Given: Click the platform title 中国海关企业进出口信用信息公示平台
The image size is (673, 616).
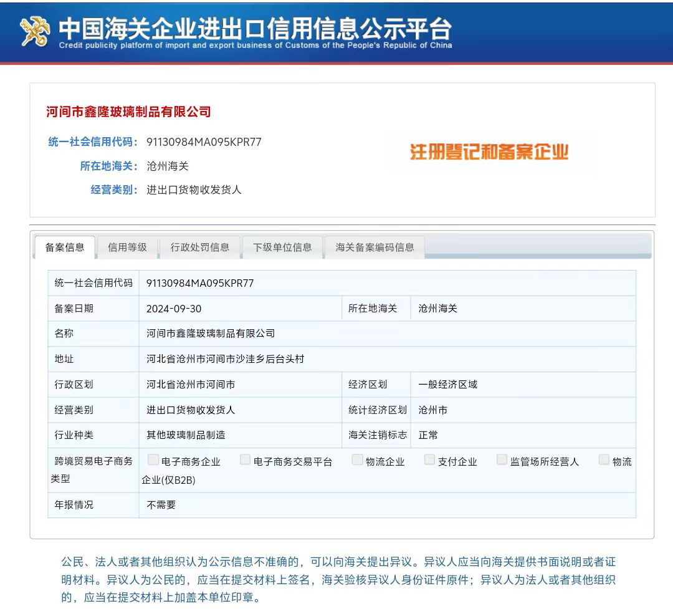Looking at the screenshot, I should 255,28.
